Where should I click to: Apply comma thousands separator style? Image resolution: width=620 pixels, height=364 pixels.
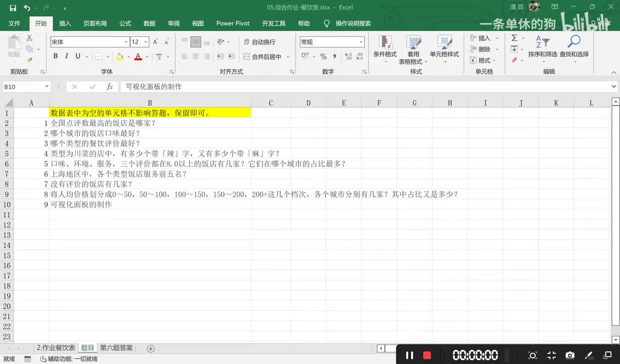click(335, 57)
